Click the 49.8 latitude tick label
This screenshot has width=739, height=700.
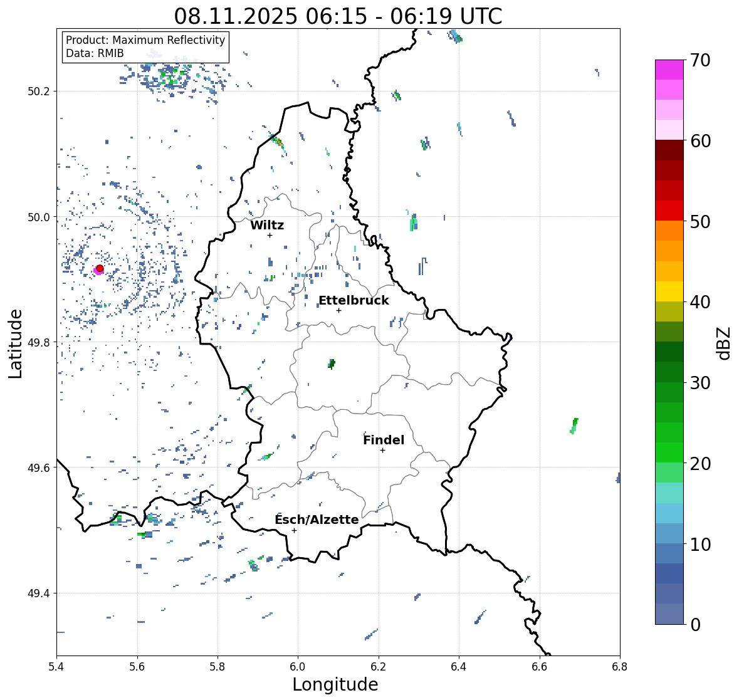coord(39,342)
